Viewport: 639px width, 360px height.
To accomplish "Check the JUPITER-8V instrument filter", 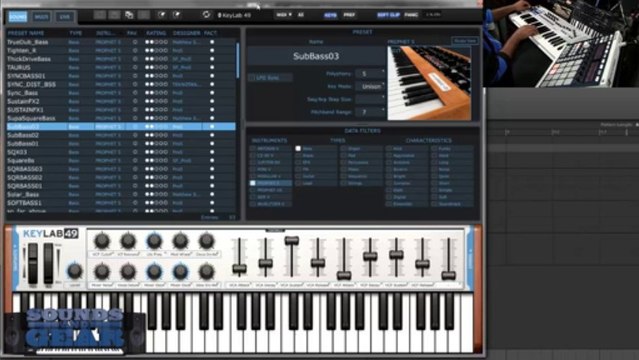I will point(253,162).
